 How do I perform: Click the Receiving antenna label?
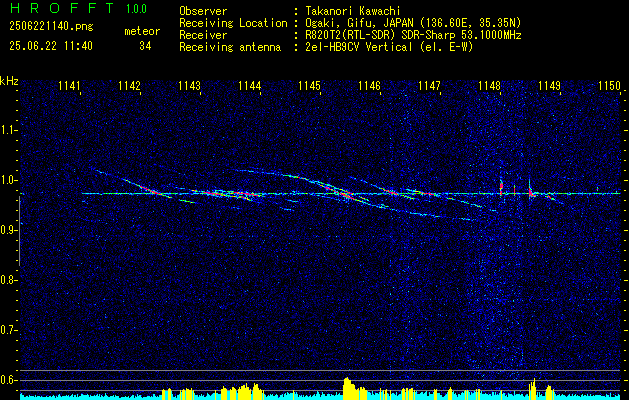point(230,47)
